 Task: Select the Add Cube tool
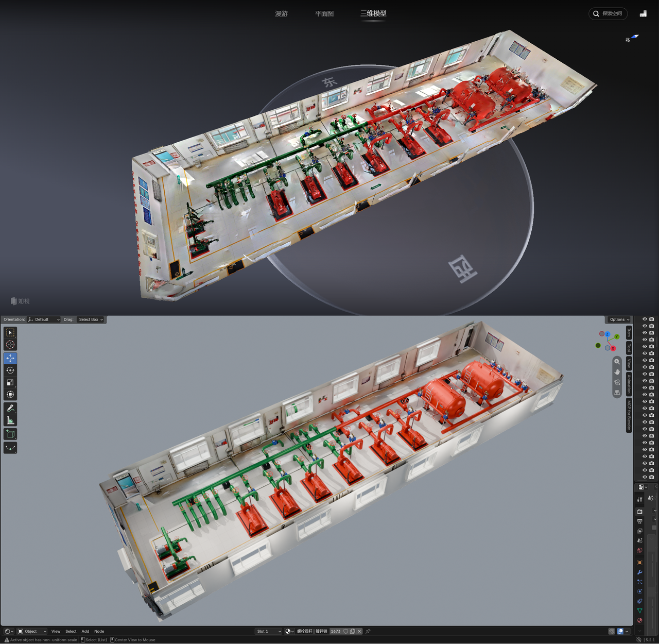[10, 434]
